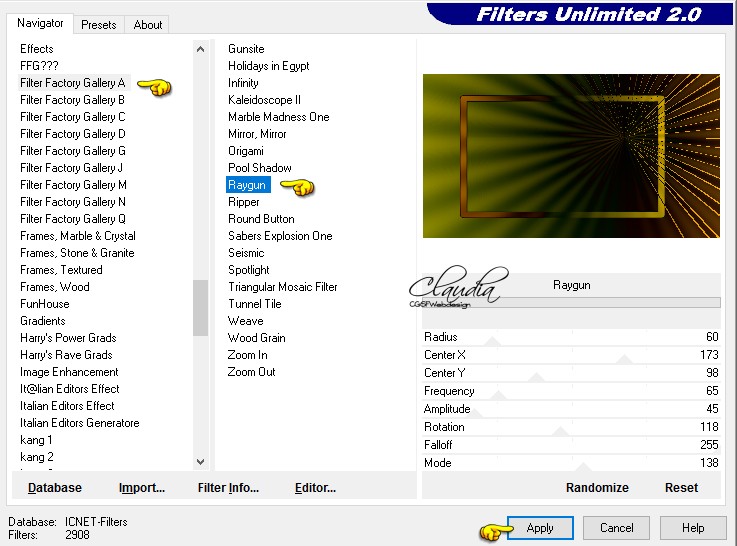
Task: Click the category list scrollbar thumb
Action: (200, 308)
